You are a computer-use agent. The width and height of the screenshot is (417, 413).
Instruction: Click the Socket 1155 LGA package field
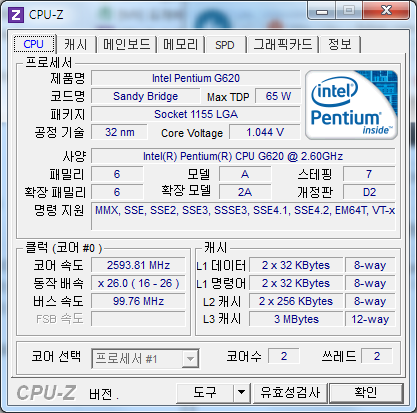tap(196, 114)
